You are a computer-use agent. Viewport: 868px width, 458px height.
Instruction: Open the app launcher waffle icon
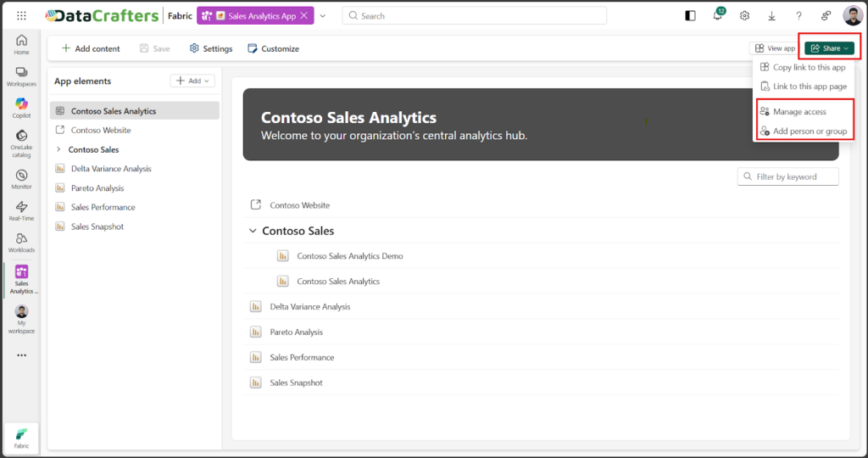click(21, 16)
